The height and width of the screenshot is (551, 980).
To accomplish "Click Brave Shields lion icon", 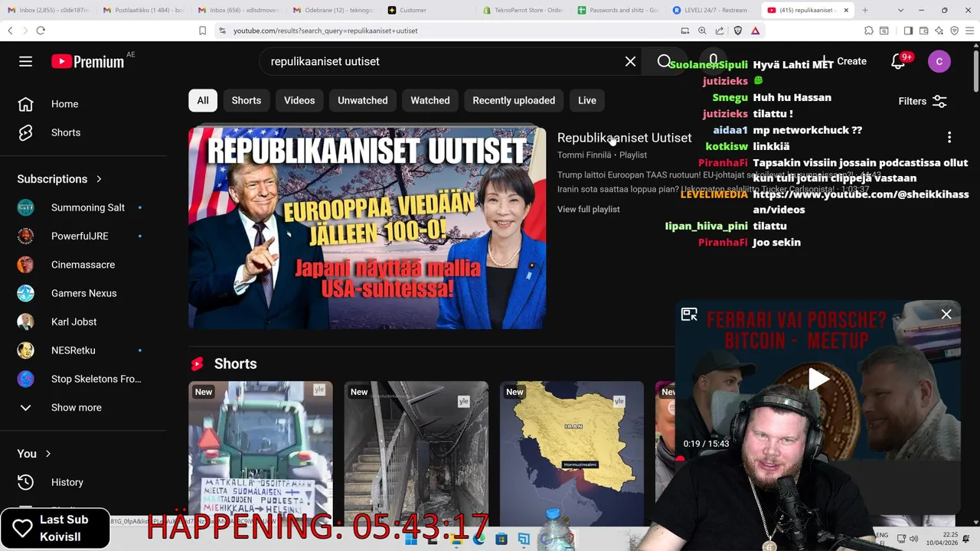I will 738,31.
